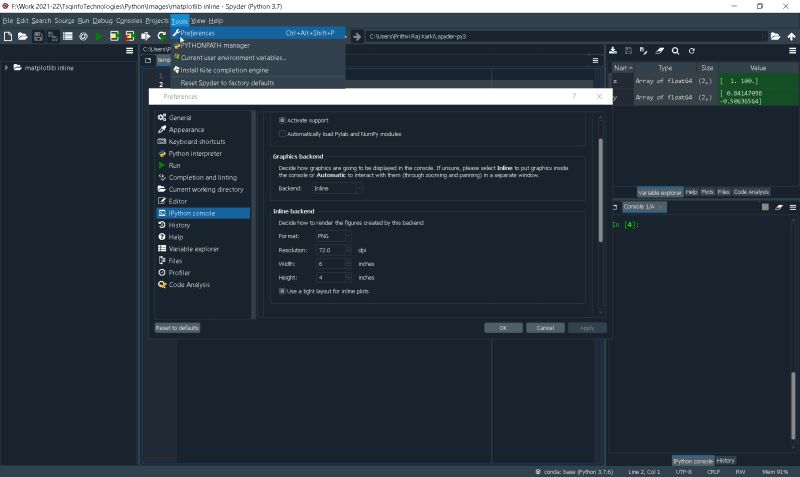
Task: Click the search variables magnifier icon
Action: [676, 51]
